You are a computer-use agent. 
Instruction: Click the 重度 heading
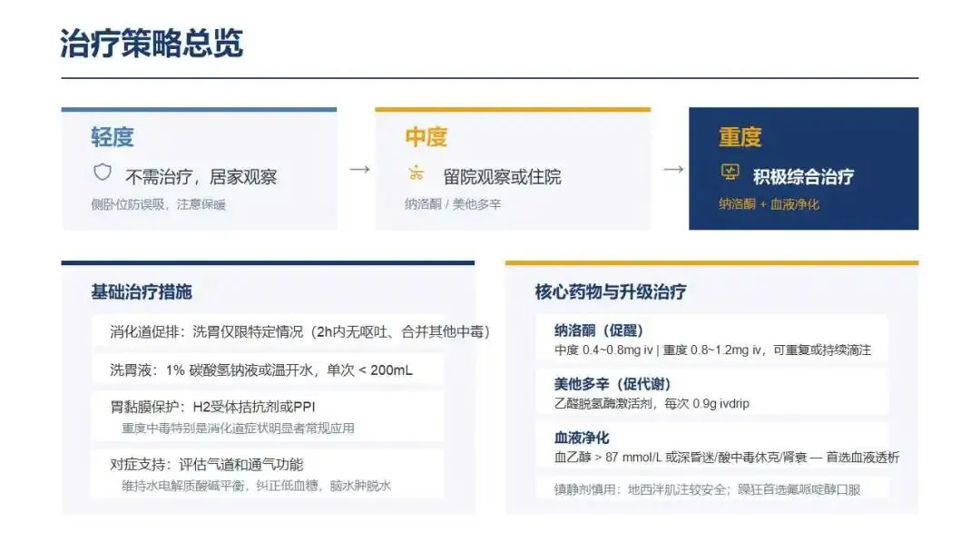740,137
